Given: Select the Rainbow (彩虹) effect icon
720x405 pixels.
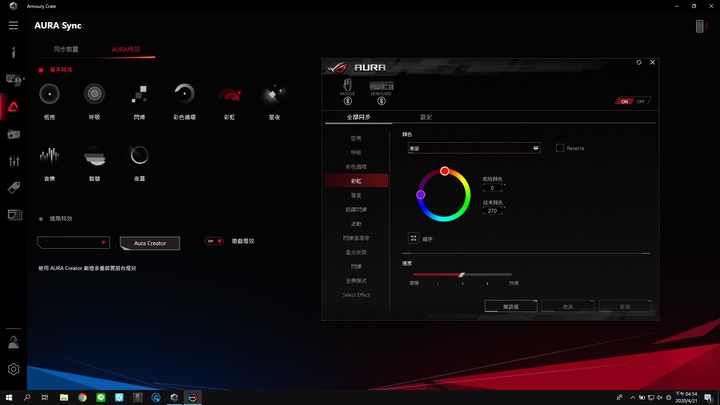Looking at the screenshot, I should pos(230,94).
